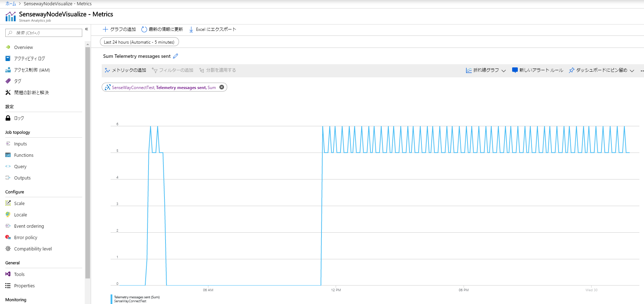This screenshot has height=304, width=644.
Task: Click the pencil icon to edit chart title
Action: coord(175,56)
